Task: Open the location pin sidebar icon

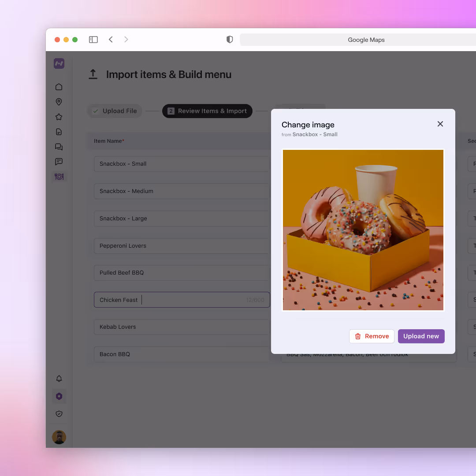Action: coord(59,102)
